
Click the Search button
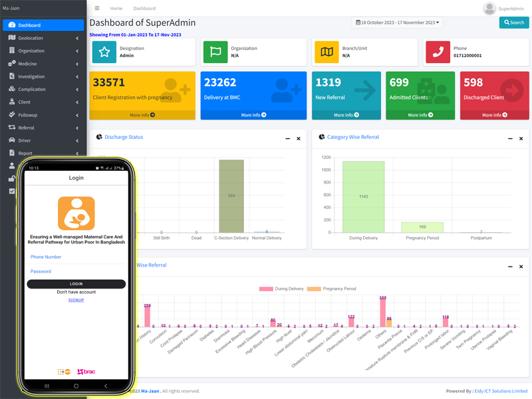point(513,23)
